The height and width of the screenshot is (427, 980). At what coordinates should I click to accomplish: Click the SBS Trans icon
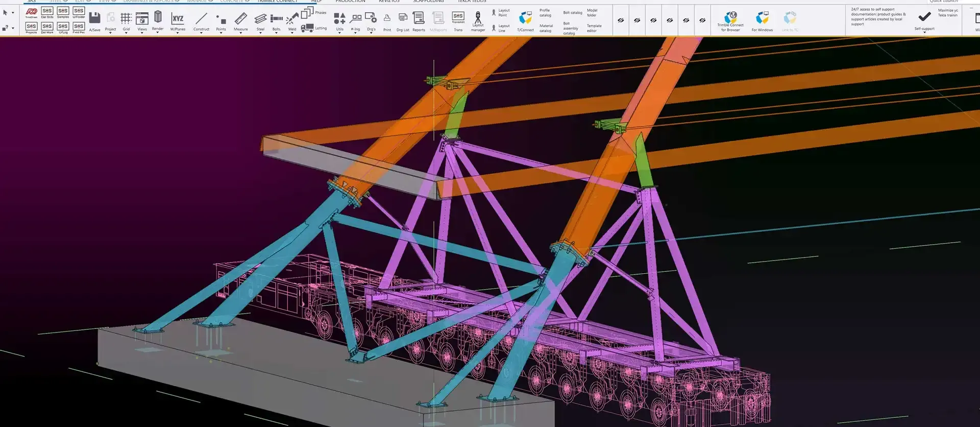tap(458, 18)
